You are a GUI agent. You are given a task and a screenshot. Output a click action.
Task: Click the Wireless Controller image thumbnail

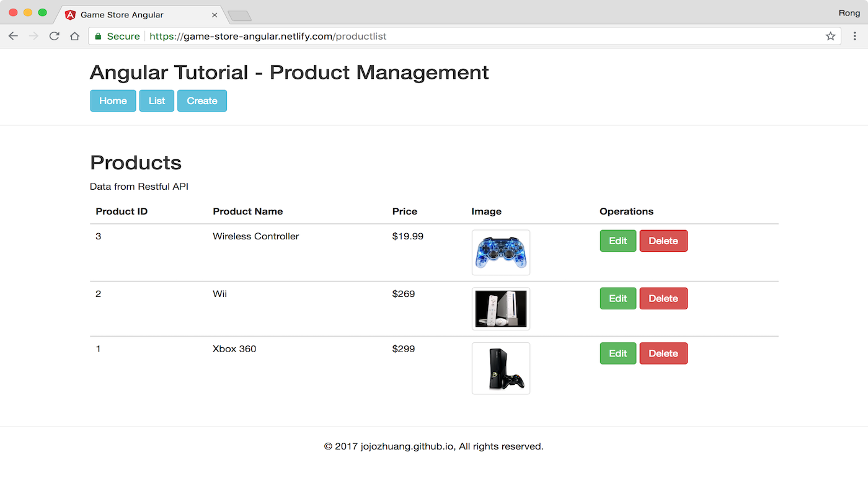point(501,252)
